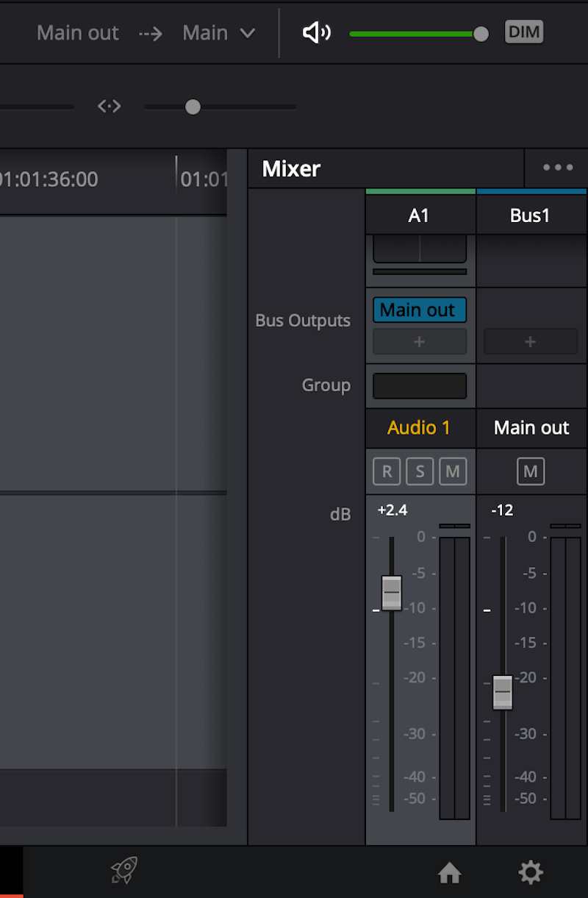This screenshot has width=588, height=898.
Task: Click the Audio 1 track name label
Action: pos(419,428)
